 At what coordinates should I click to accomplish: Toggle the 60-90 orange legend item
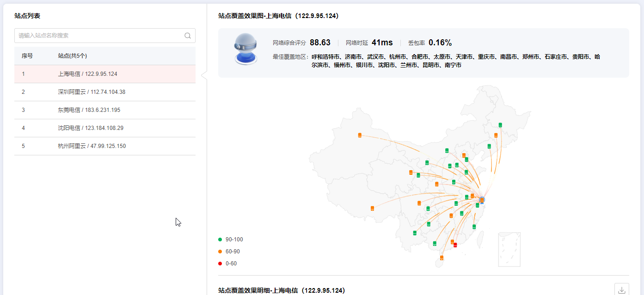[x=230, y=252]
